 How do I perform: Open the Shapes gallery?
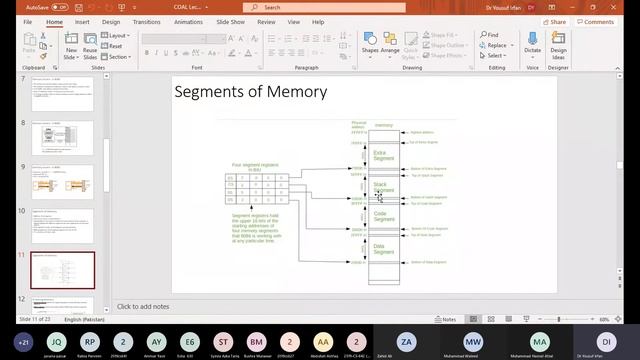(370, 45)
